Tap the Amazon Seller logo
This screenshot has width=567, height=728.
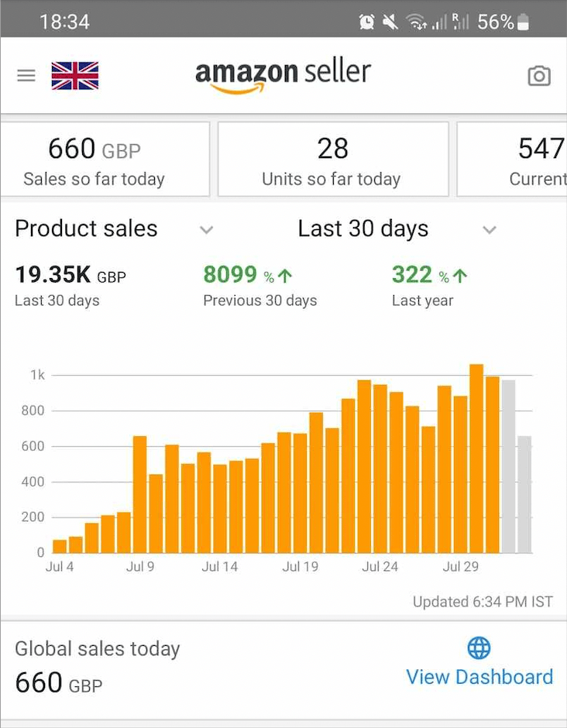[283, 75]
